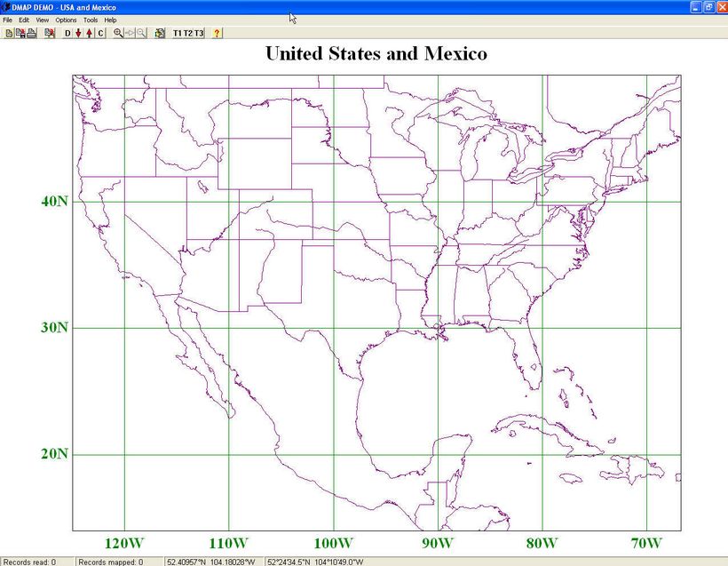The image size is (728, 566).
Task: Open the Tools menu
Action: pyautogui.click(x=91, y=20)
